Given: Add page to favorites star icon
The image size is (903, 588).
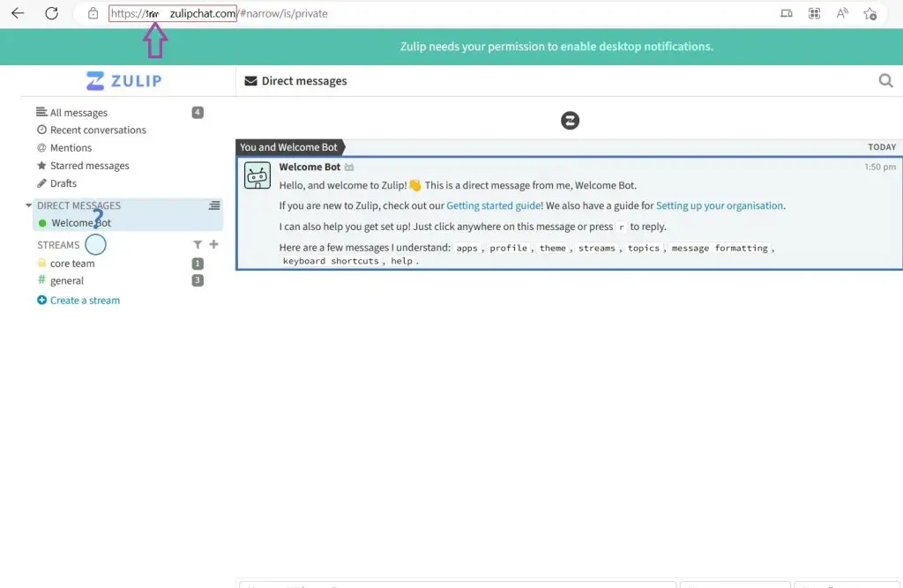Looking at the screenshot, I should (869, 13).
